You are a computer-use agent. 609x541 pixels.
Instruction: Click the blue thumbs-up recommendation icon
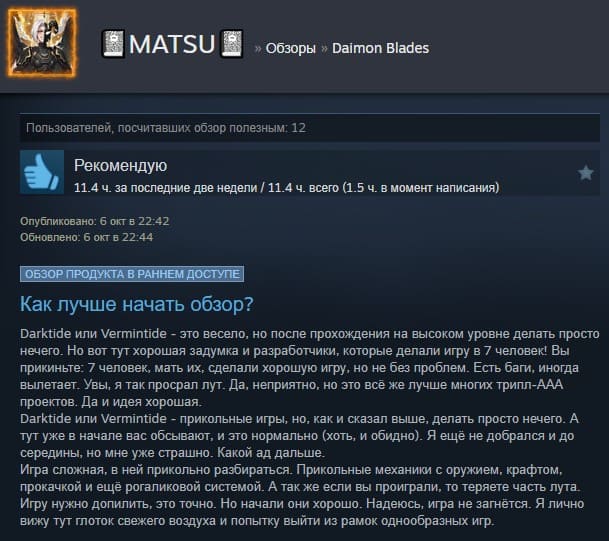point(42,172)
